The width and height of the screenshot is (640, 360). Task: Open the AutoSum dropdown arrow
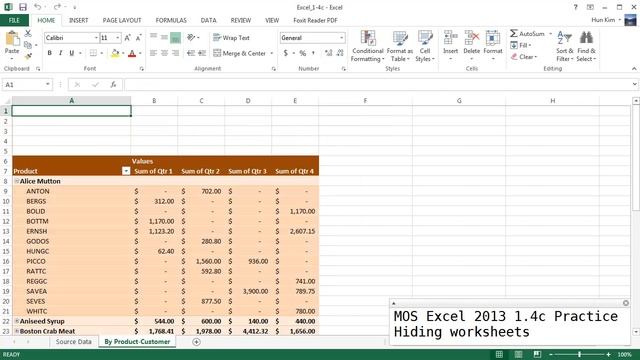[x=550, y=34]
